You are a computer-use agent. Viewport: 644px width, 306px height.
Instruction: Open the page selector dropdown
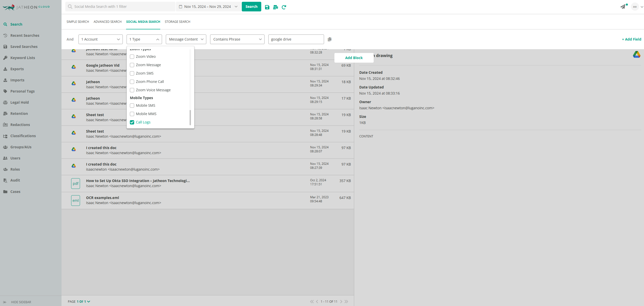tap(84, 301)
